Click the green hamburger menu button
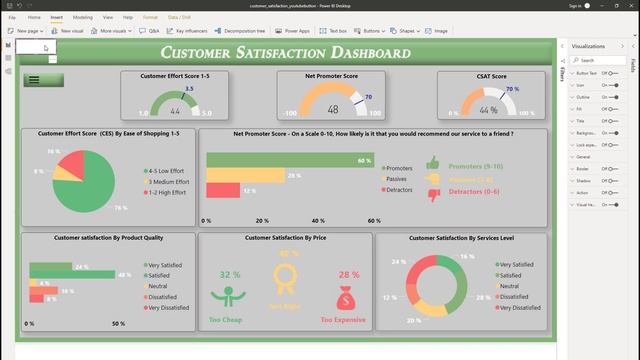 43,80
